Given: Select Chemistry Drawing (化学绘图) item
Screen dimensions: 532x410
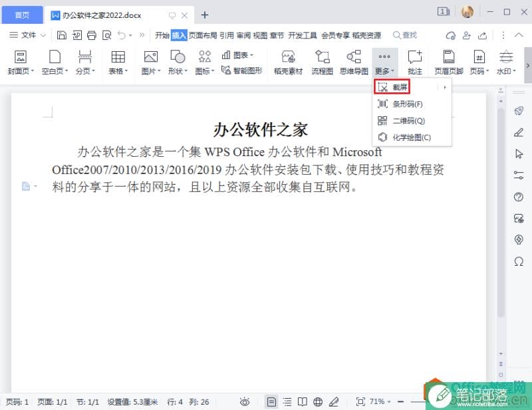Looking at the screenshot, I should pos(412,137).
